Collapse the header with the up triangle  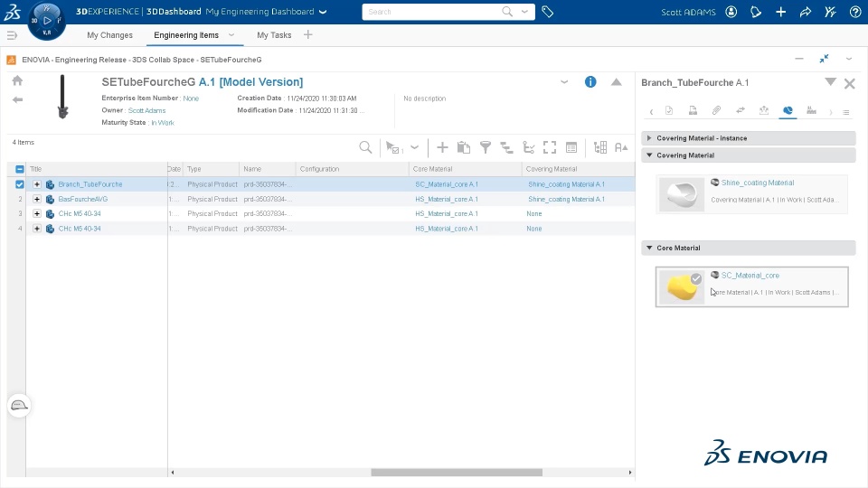tap(616, 82)
